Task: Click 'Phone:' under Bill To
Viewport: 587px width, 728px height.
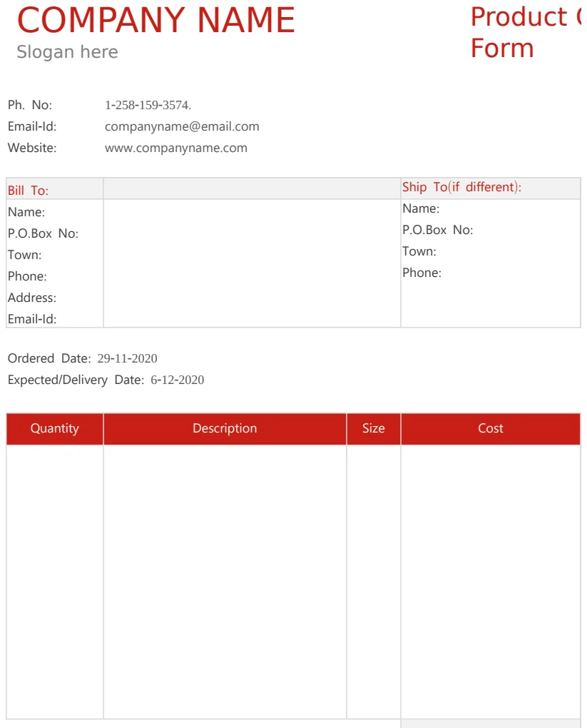Action: tap(27, 276)
